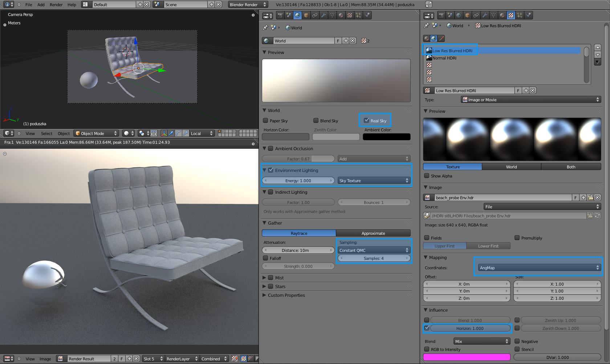Select the rotate manipulator mode
Viewport: 610px width, 364px height.
click(x=178, y=133)
